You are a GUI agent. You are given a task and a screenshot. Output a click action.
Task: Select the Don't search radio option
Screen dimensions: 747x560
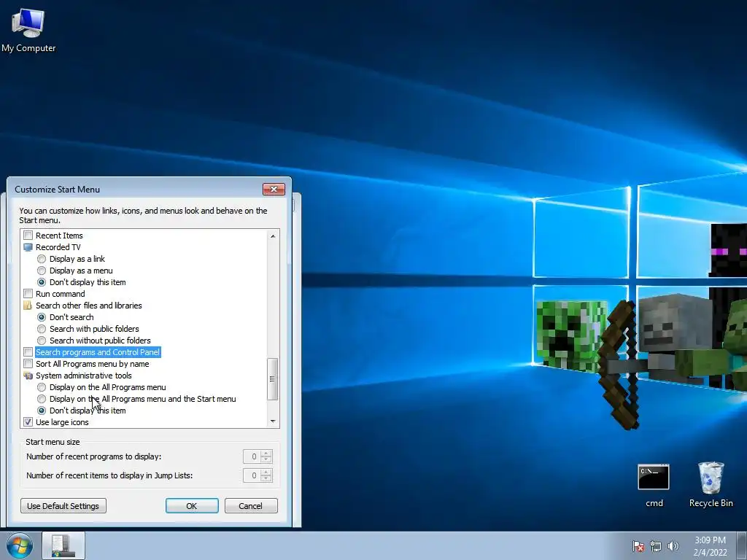pos(42,317)
